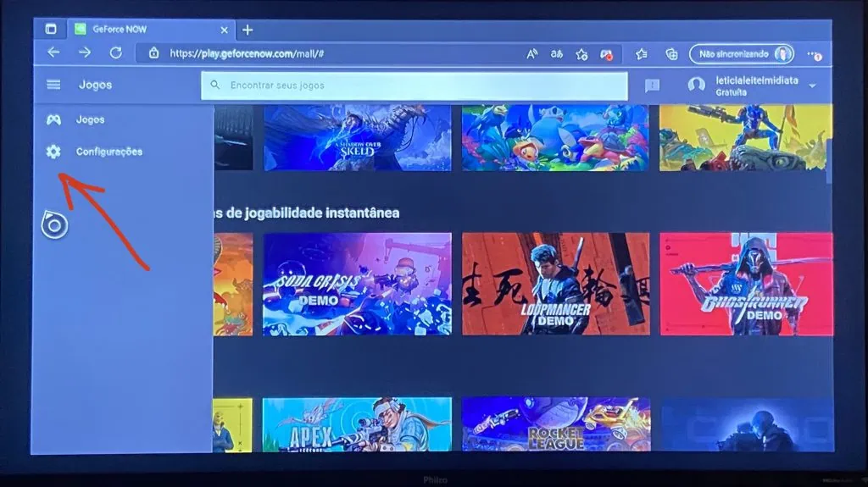Expand the leticialeitelmidiata account dropdown

(812, 86)
